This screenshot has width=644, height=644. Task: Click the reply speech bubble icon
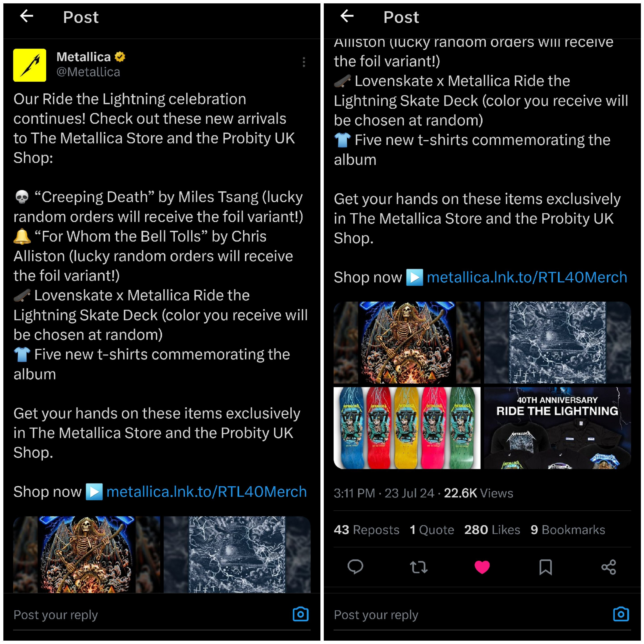pyautogui.click(x=355, y=567)
